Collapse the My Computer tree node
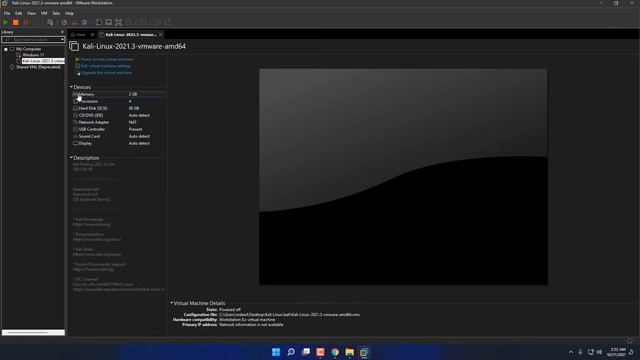Viewport: 640px width, 360px height. pos(6,49)
